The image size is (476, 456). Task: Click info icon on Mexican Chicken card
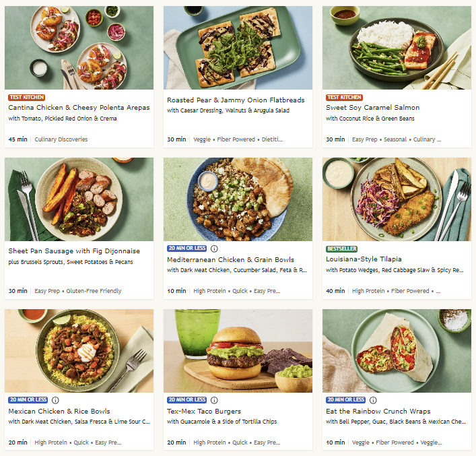(x=55, y=400)
